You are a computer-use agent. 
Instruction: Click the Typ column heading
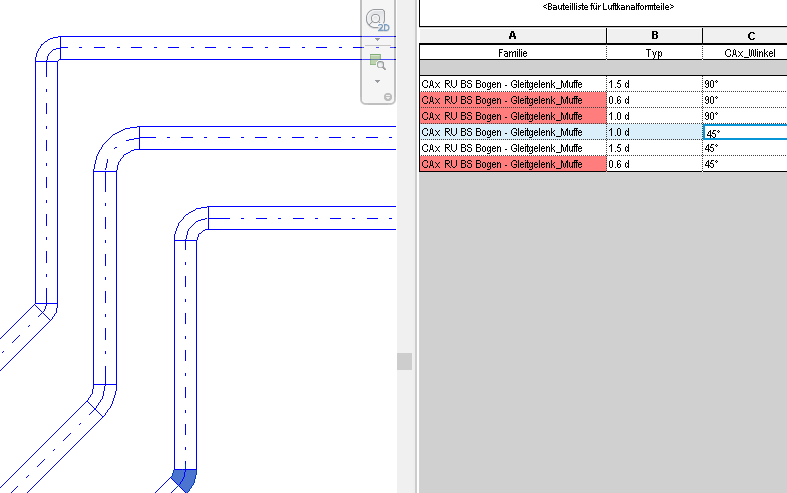pos(654,51)
